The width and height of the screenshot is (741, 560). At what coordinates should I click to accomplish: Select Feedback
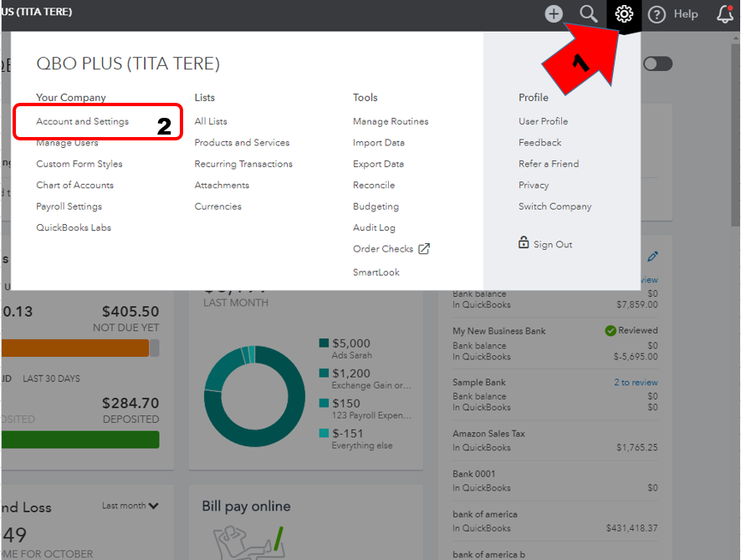pos(539,143)
